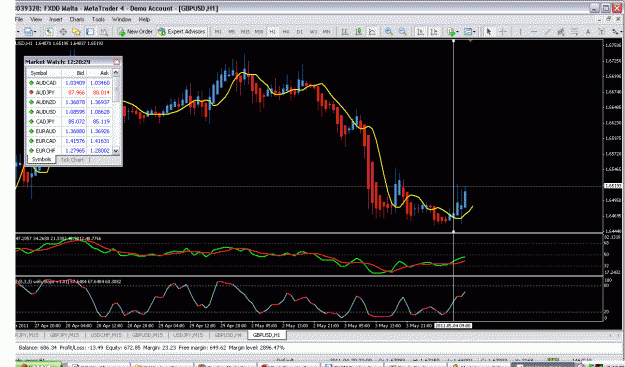
Task: Select the candlesticks chart icon
Action: click(358, 31)
